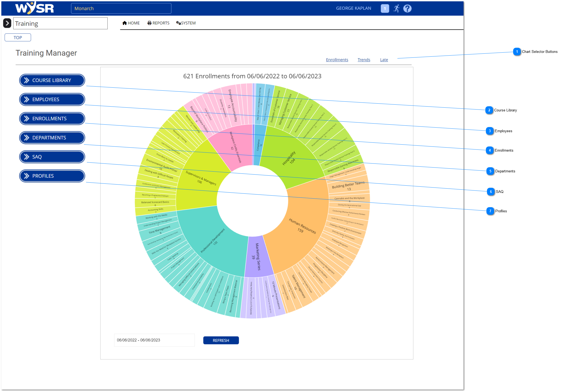Click the WYSR logo
Screen dimensions: 562x392
[x=35, y=8]
